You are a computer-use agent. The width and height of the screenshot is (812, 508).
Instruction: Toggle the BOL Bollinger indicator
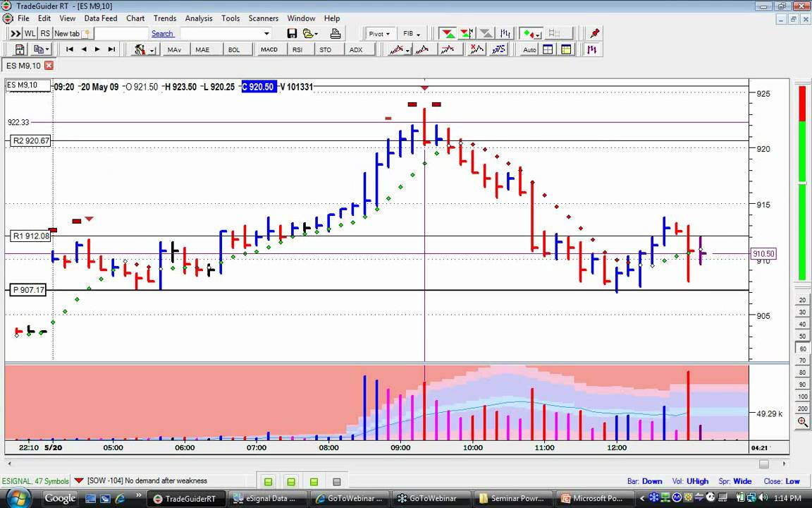(234, 50)
